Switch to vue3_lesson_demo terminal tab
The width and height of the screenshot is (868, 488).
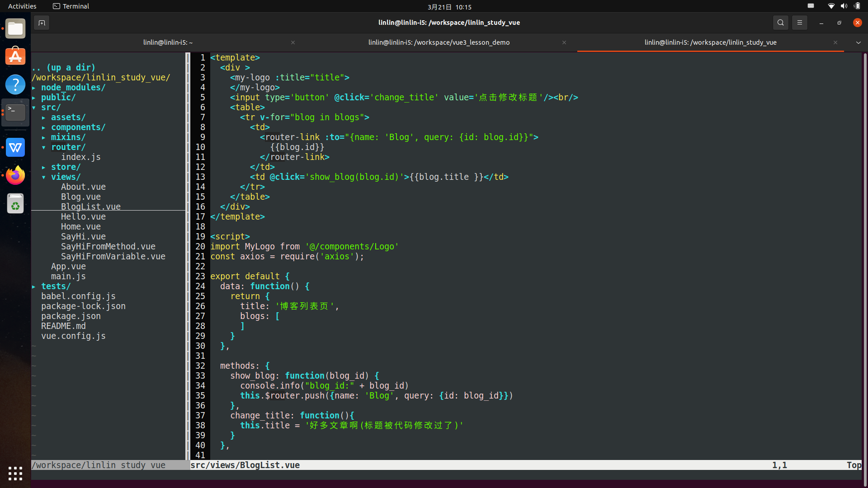[439, 42]
